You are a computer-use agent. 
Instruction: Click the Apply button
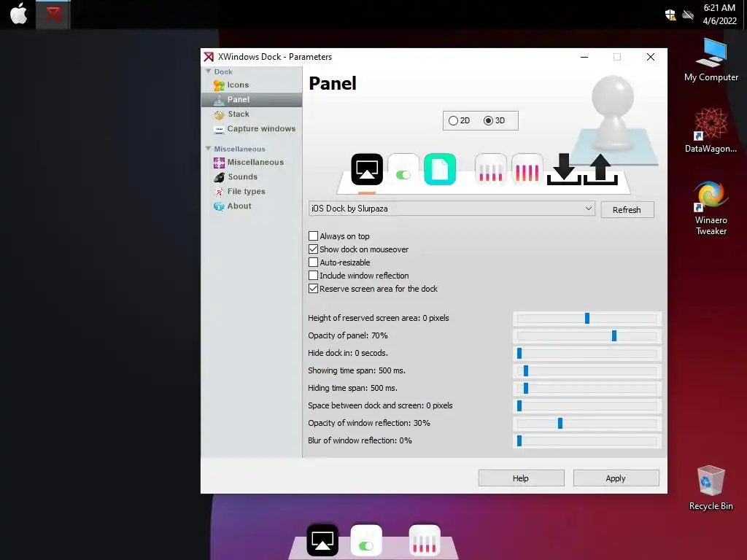click(x=616, y=478)
